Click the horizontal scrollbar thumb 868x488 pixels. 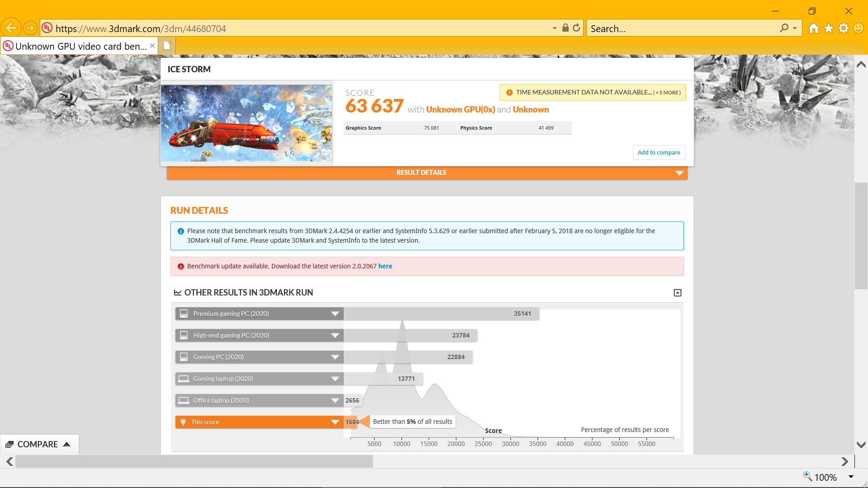[194, 461]
